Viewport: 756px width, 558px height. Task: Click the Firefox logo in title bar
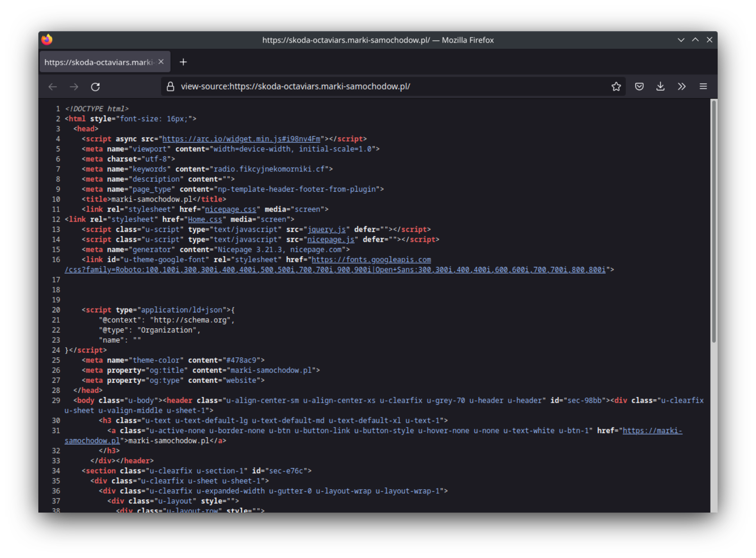(47, 40)
